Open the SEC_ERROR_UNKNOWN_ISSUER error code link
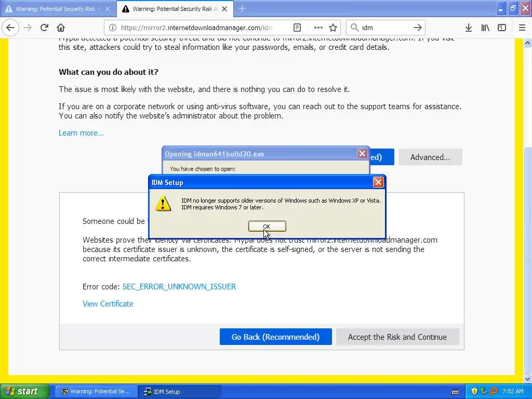 tap(179, 287)
